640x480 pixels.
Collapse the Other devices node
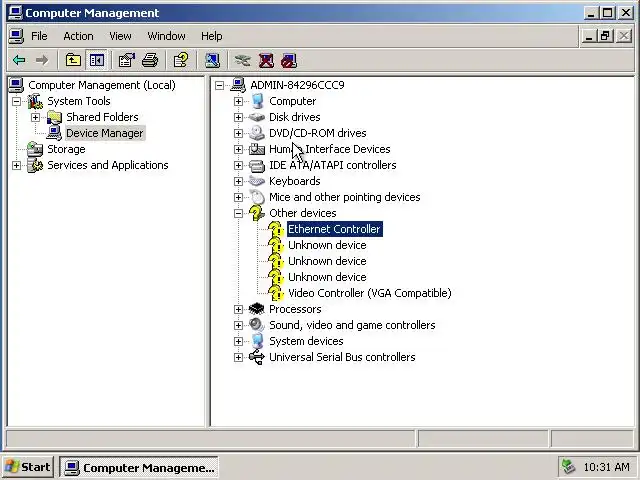click(x=238, y=213)
